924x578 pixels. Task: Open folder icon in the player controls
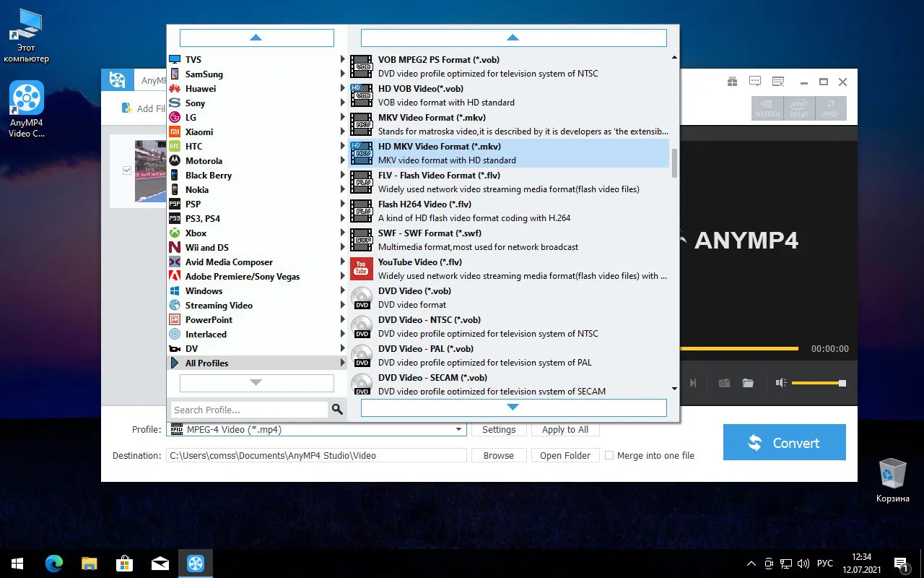[x=748, y=383]
